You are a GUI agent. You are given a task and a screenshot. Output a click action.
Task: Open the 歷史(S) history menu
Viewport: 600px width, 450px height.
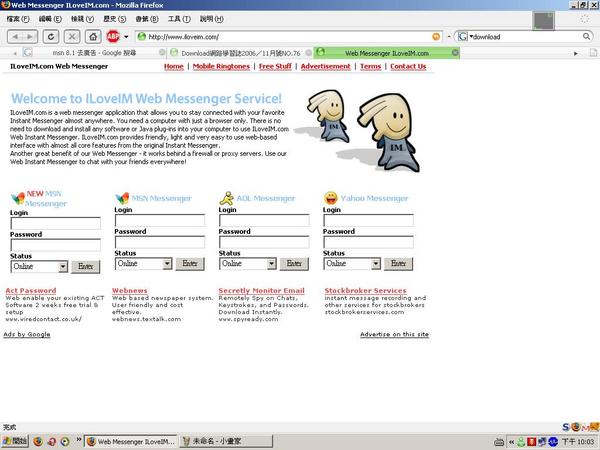[114, 19]
